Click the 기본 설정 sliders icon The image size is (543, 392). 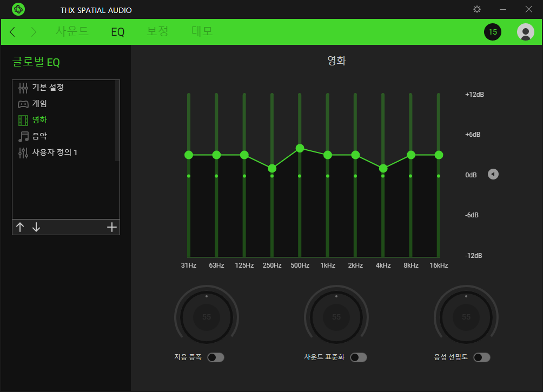click(x=23, y=88)
